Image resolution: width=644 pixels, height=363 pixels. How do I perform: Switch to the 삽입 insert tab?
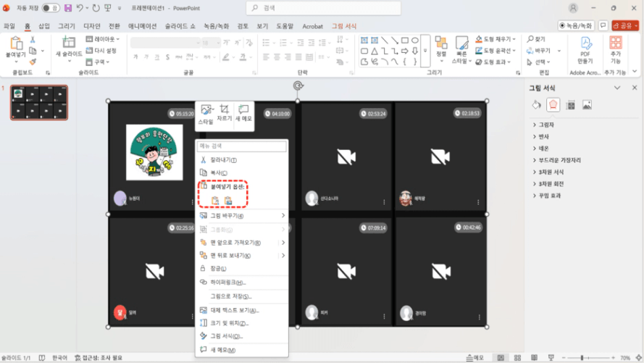tap(44, 26)
